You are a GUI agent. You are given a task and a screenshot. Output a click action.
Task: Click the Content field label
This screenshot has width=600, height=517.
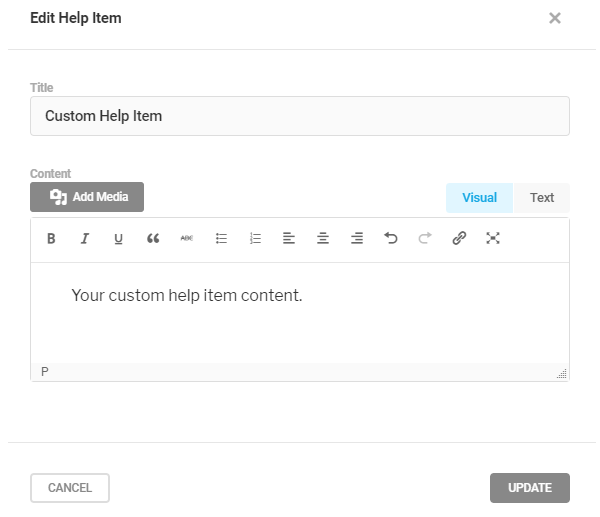(x=51, y=174)
